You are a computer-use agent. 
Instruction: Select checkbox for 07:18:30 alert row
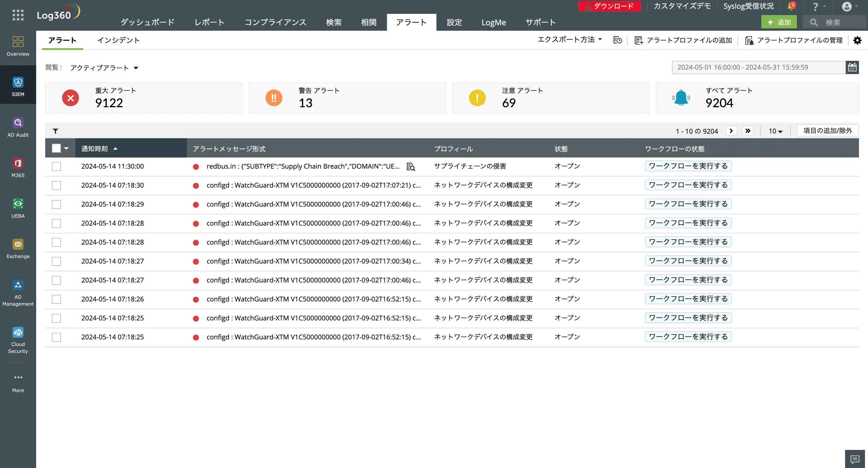56,186
